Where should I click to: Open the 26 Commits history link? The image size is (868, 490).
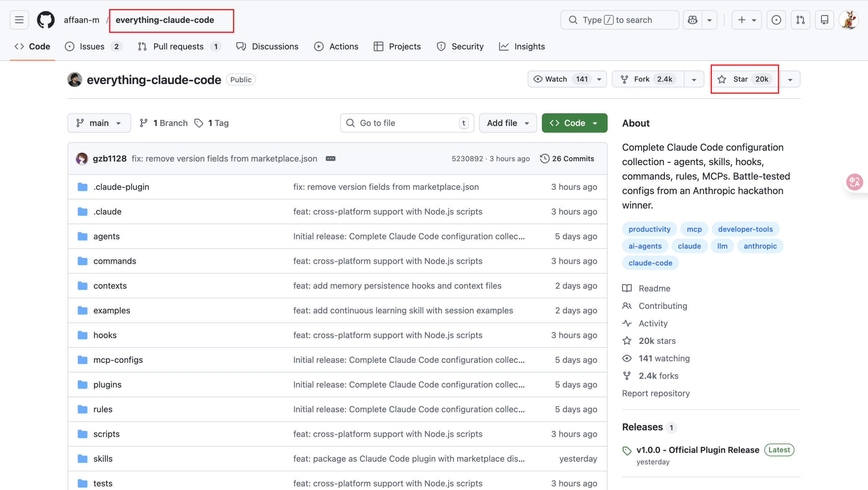(x=567, y=159)
